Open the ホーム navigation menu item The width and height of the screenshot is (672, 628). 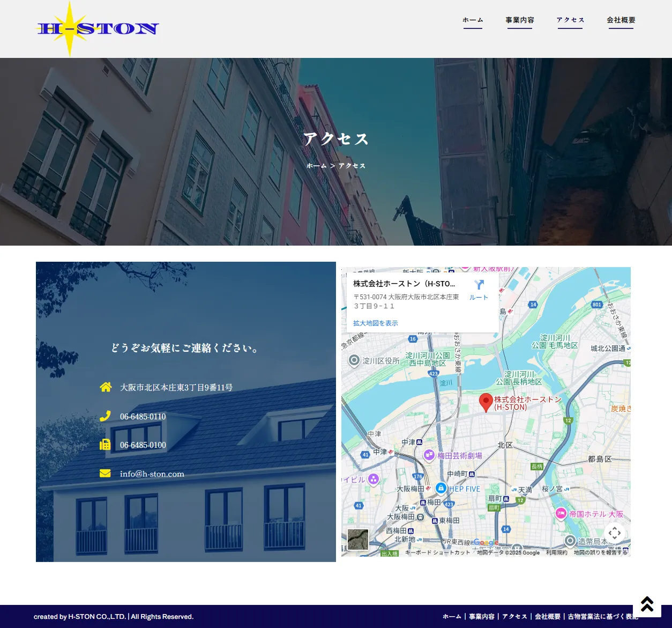click(x=473, y=20)
